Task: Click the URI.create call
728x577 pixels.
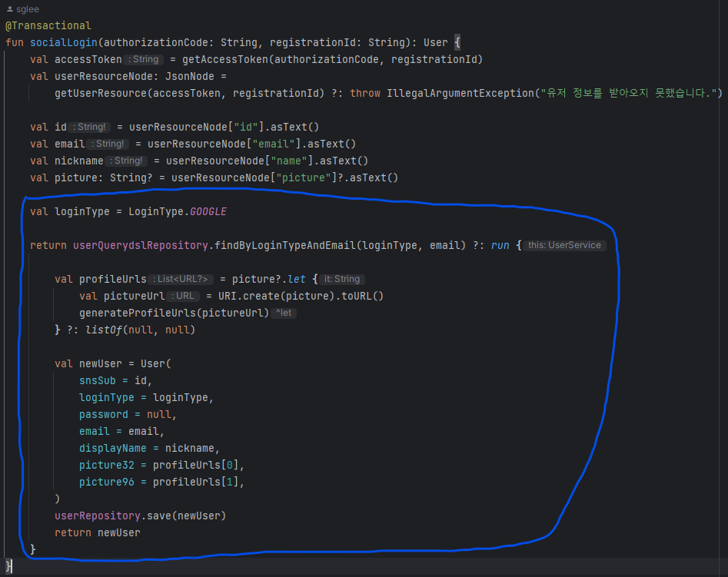Action: point(249,296)
